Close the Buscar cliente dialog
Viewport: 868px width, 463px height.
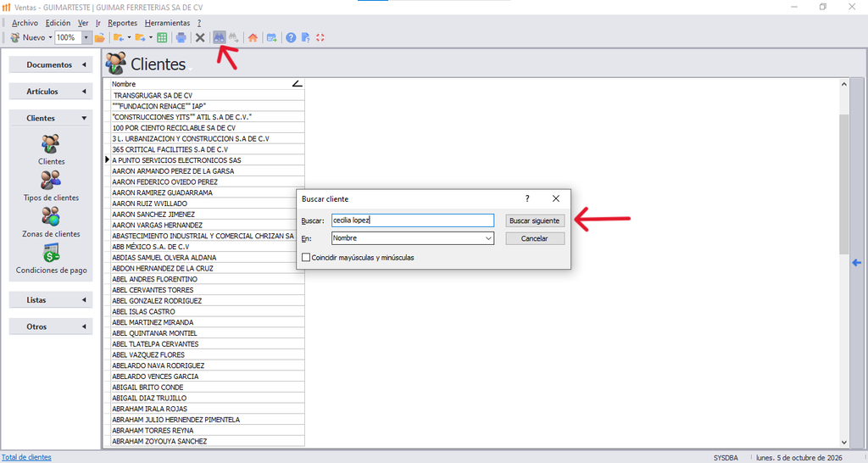pos(556,198)
